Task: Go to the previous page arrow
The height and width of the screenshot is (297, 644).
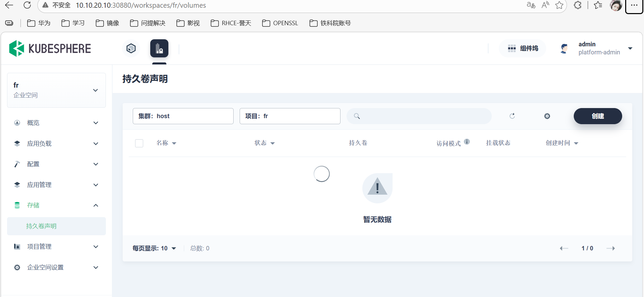Action: [564, 248]
